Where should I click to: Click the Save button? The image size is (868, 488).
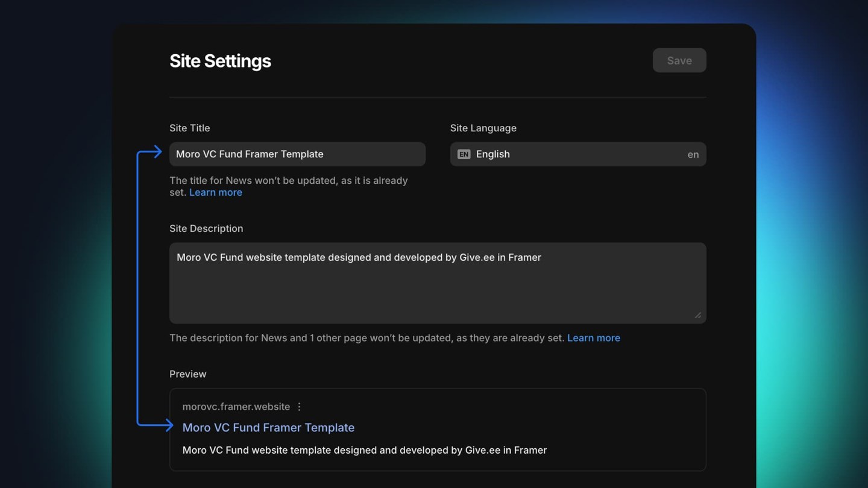(x=679, y=60)
